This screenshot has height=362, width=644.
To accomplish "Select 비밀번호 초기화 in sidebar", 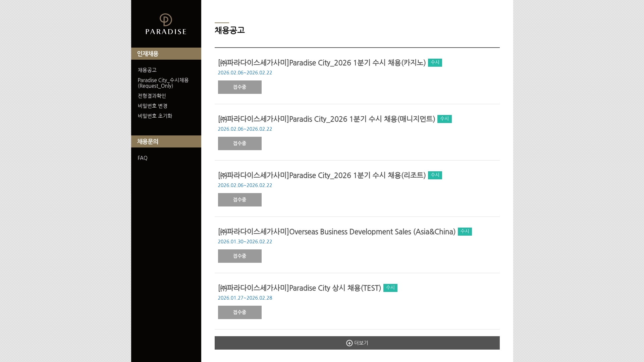I will coord(155,116).
